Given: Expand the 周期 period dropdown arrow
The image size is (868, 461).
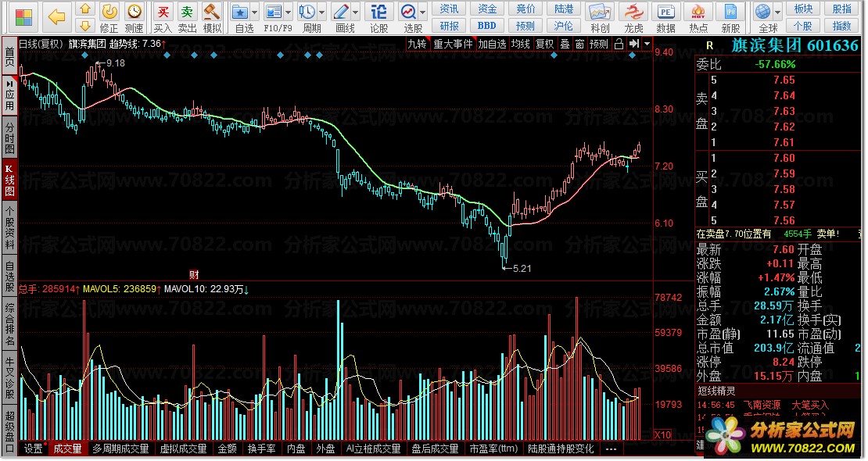Looking at the screenshot, I should pyautogui.click(x=321, y=13).
